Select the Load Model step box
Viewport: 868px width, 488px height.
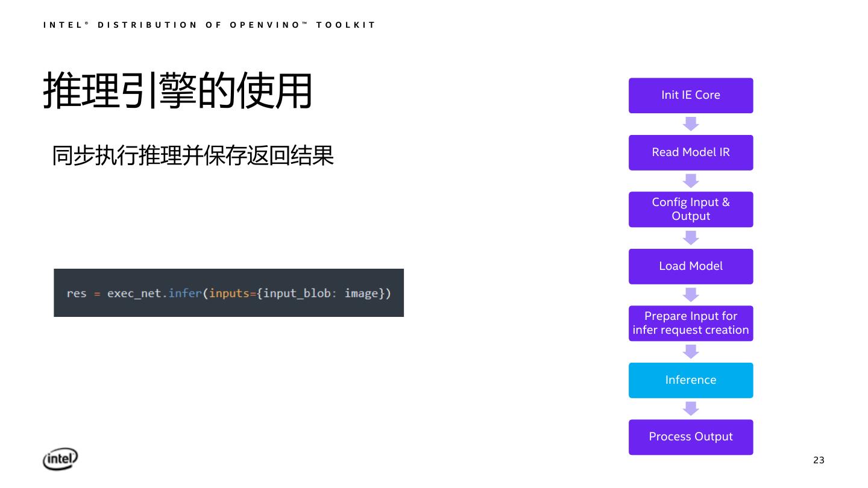pyautogui.click(x=691, y=266)
